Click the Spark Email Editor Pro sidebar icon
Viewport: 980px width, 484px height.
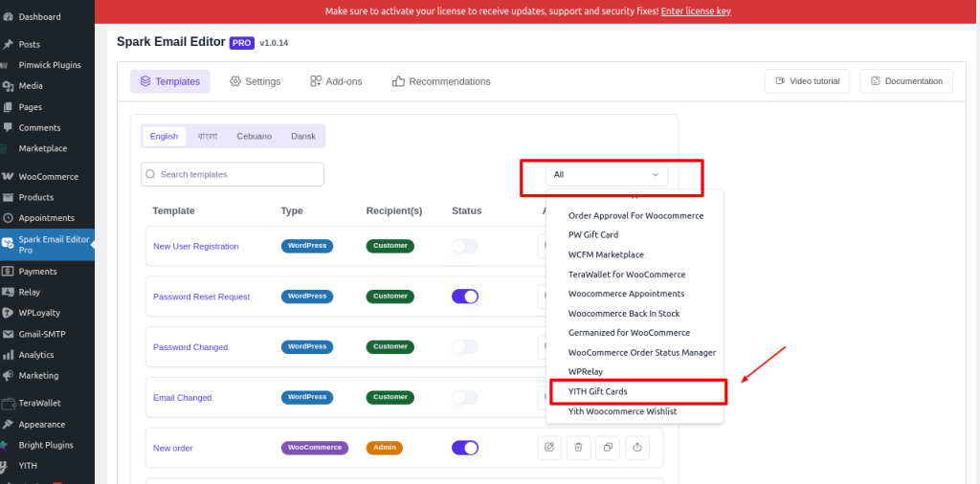(x=8, y=244)
